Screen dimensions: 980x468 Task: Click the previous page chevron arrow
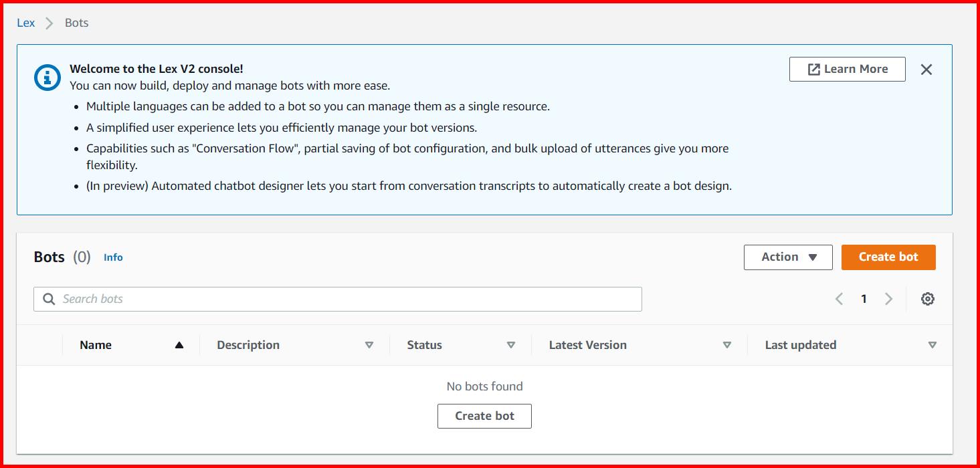[839, 299]
